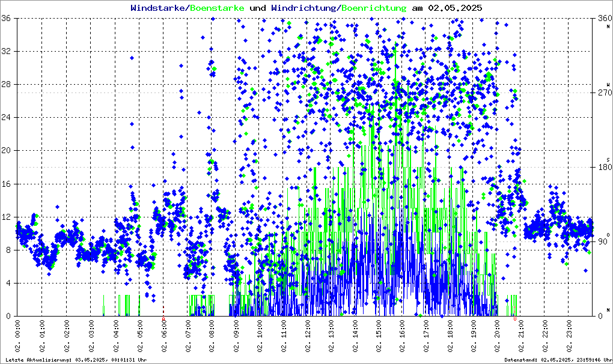Click the "Letzte Aktualisierung" footer text

tap(76, 360)
